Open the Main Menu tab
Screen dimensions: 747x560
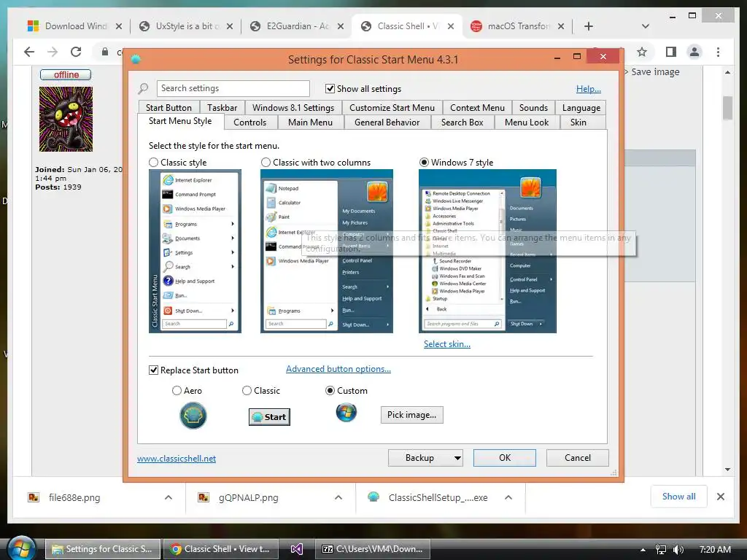point(310,122)
